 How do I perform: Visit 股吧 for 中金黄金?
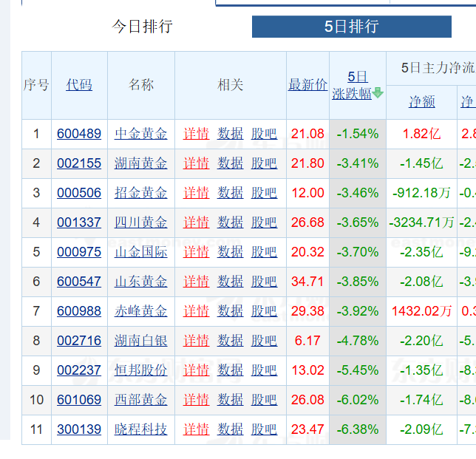(x=264, y=134)
